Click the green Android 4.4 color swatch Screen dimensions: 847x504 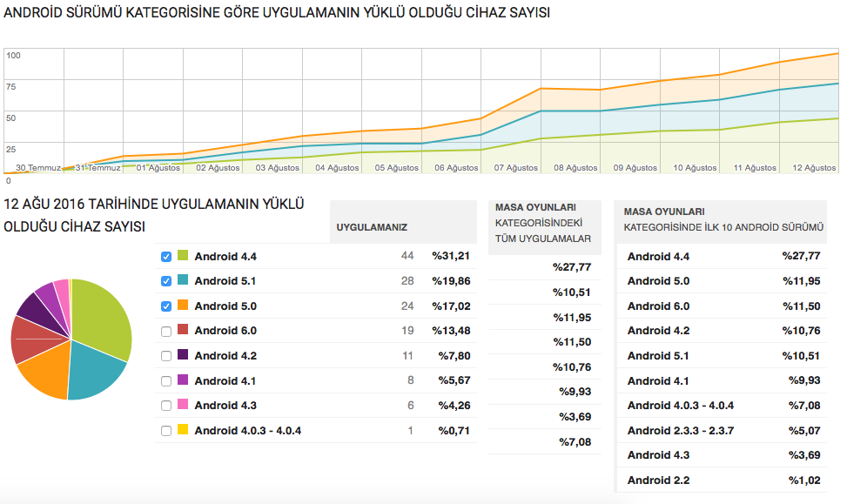click(183, 255)
